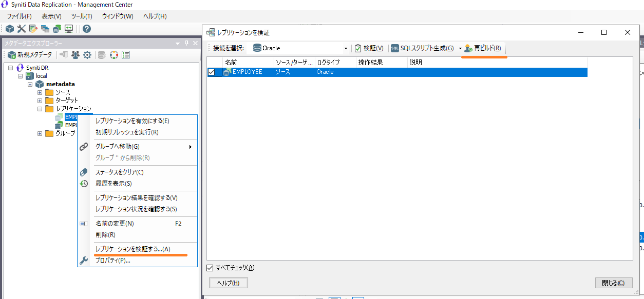
Task: Click the gear settings icon in Metadata Explorer
Action: [87, 55]
